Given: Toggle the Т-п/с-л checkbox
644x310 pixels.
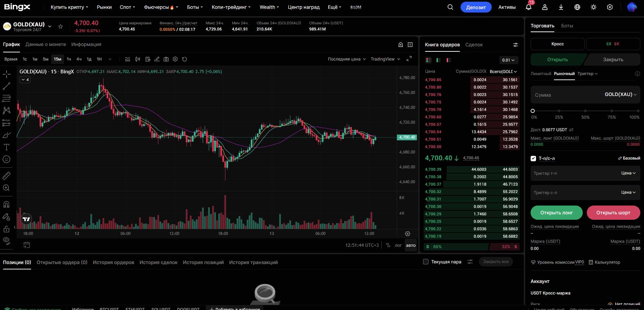Looking at the screenshot, I should point(533,158).
